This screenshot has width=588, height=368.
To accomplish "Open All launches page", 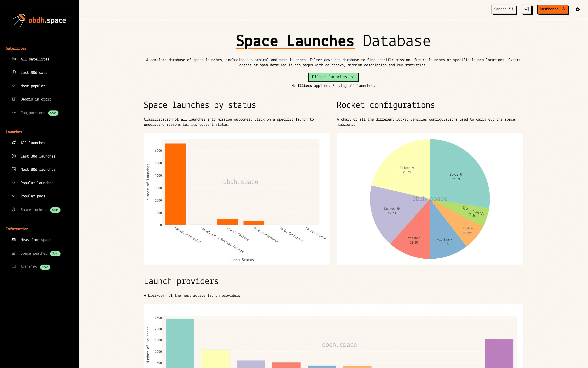I will 33,143.
